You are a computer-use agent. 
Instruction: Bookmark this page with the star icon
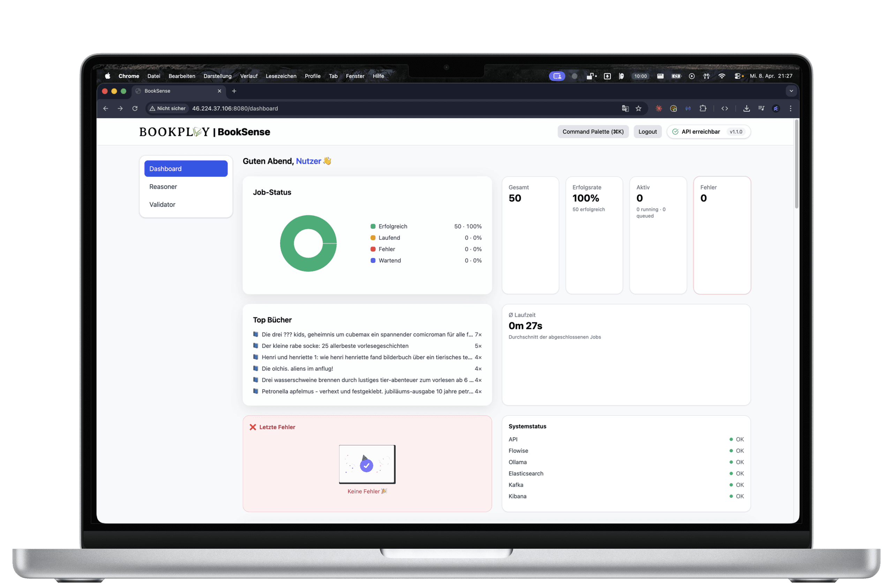tap(639, 108)
